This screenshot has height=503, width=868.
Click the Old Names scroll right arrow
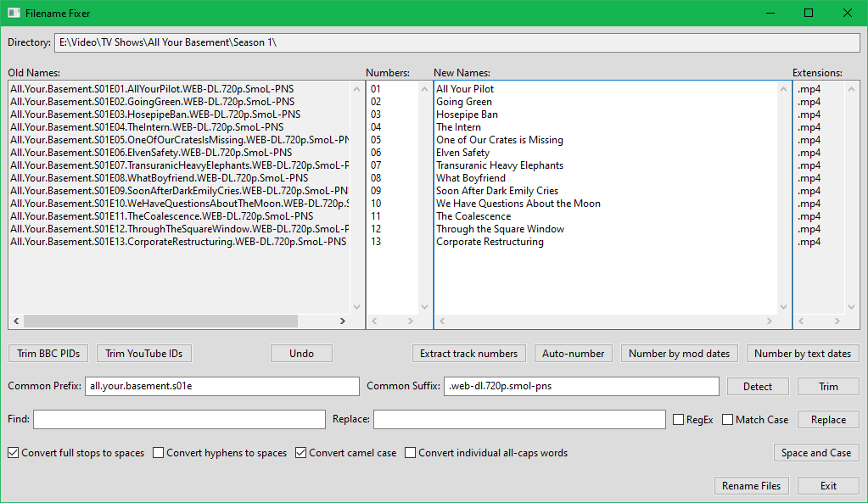coord(342,321)
